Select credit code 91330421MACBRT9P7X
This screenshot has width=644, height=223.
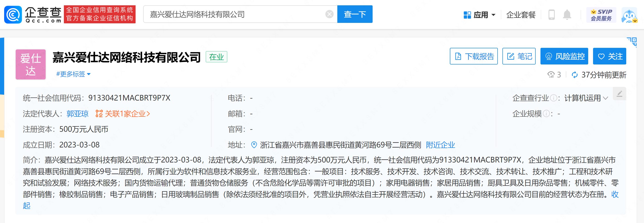[129, 98]
